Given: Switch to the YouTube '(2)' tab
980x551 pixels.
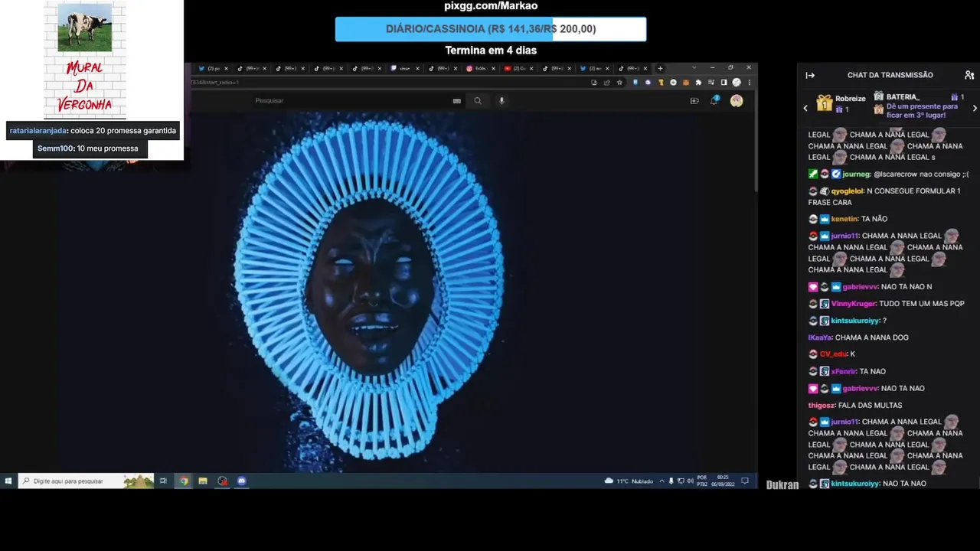Looking at the screenshot, I should click(519, 68).
